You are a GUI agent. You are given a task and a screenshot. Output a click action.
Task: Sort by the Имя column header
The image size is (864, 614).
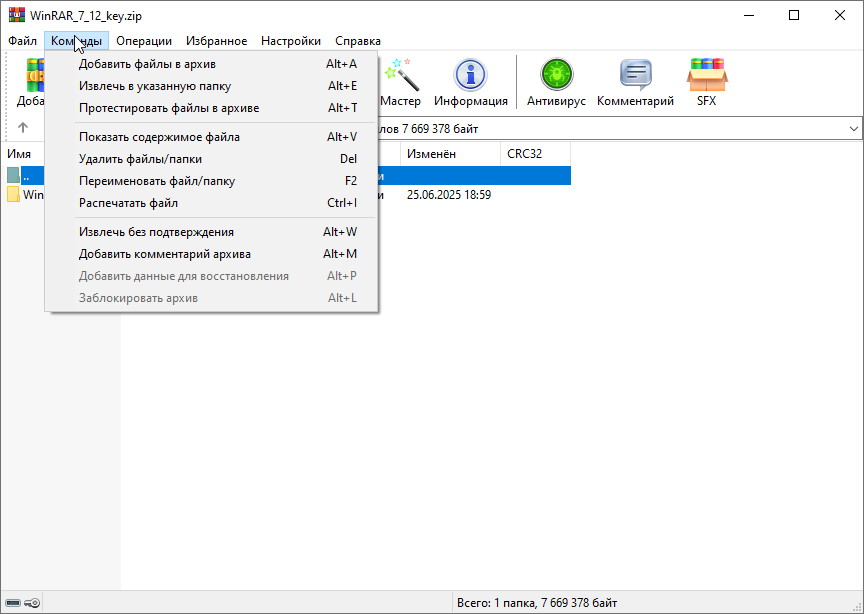point(19,154)
